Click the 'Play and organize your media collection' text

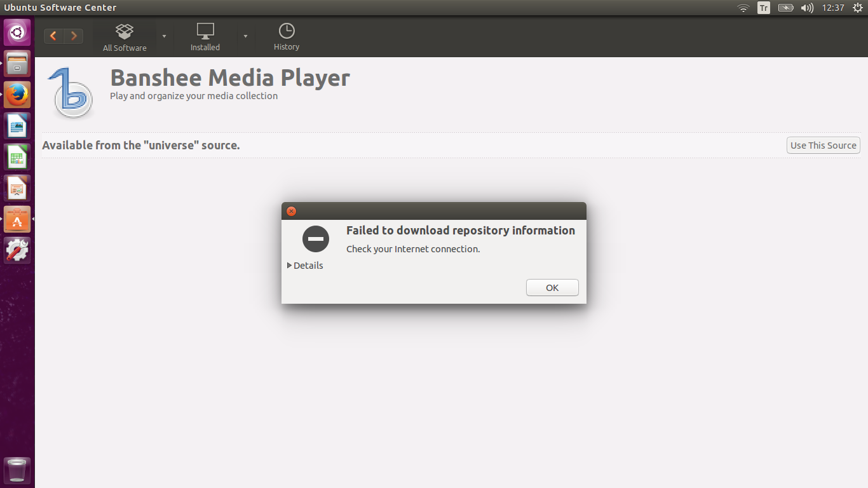pos(194,96)
